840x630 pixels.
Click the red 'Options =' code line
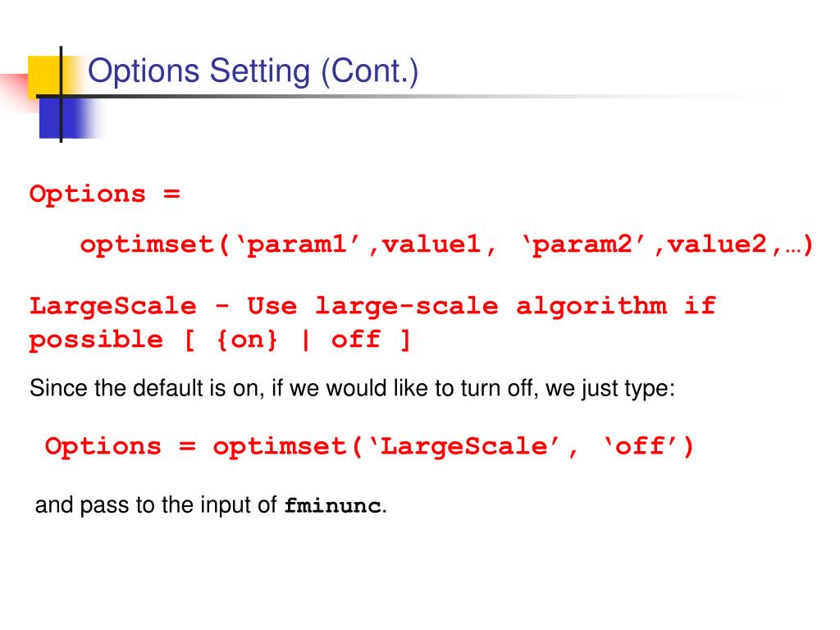click(105, 194)
